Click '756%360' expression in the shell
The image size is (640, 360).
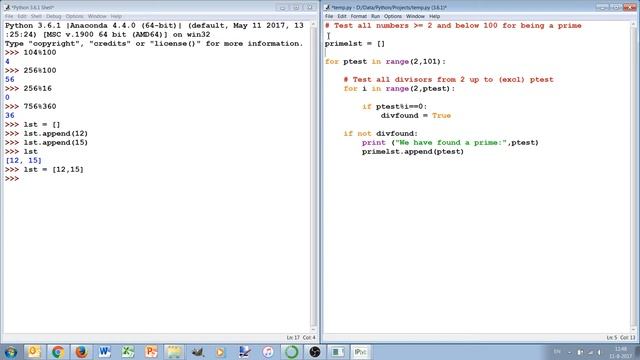[x=40, y=107]
